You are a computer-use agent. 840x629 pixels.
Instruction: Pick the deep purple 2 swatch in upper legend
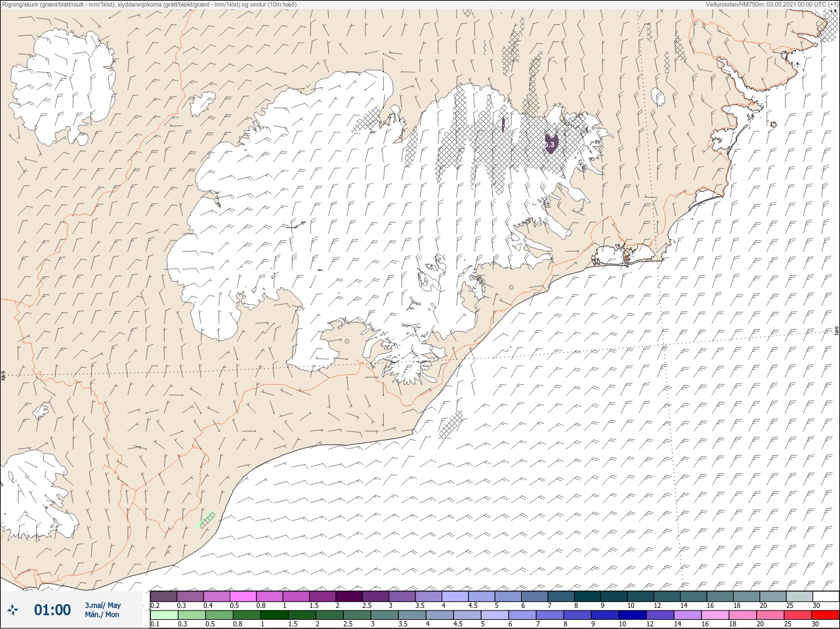tap(349, 596)
